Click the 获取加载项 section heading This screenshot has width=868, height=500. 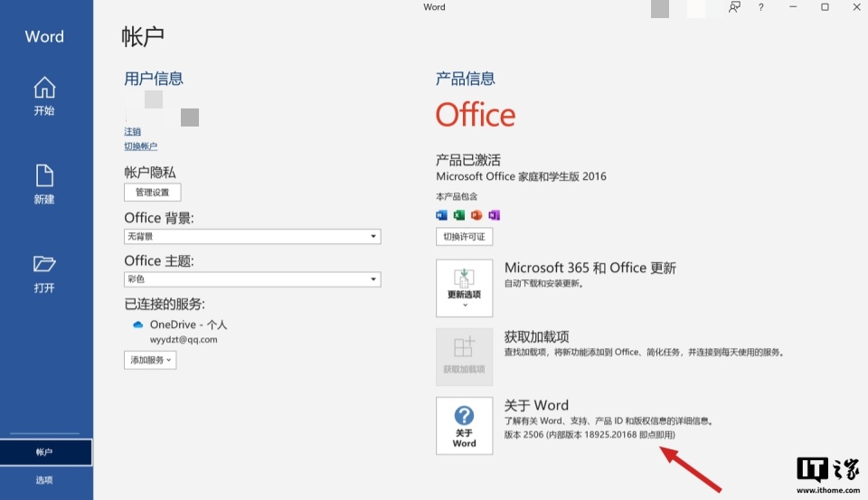click(536, 336)
